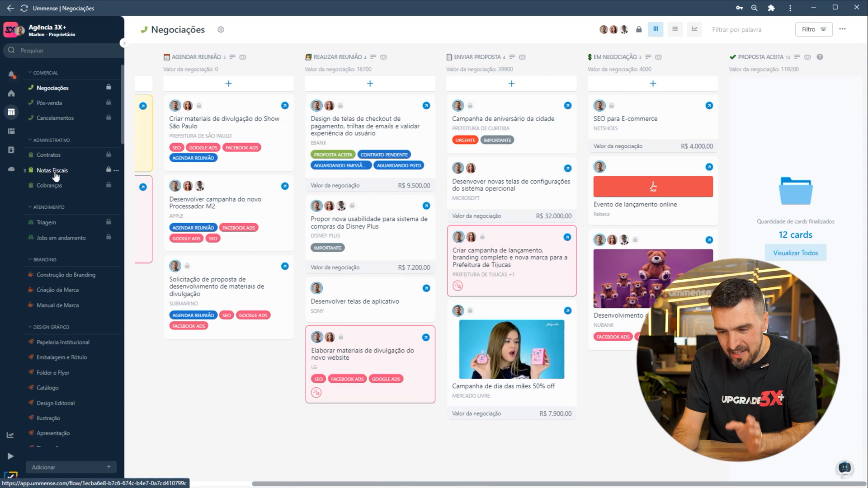Screen dimensions: 868x488
Task: Open AGENDAR REUNIÃO column sort menu icon
Action: point(232,57)
